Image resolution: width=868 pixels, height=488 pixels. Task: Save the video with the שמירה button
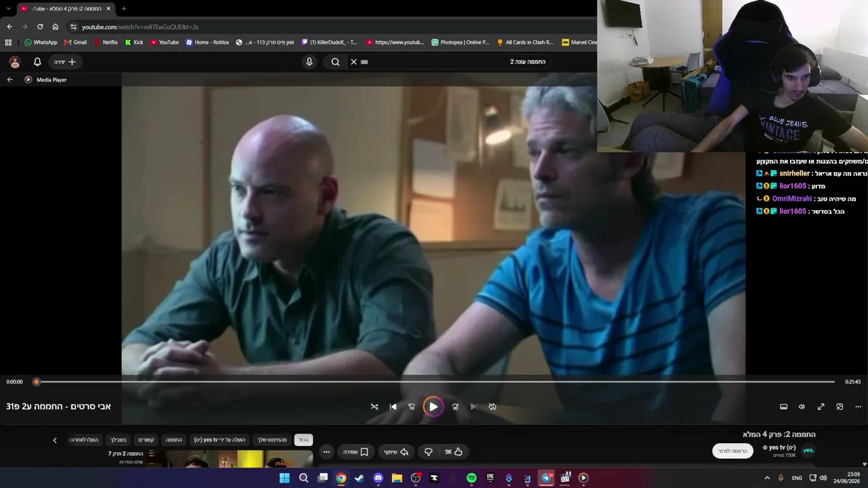pos(355,452)
